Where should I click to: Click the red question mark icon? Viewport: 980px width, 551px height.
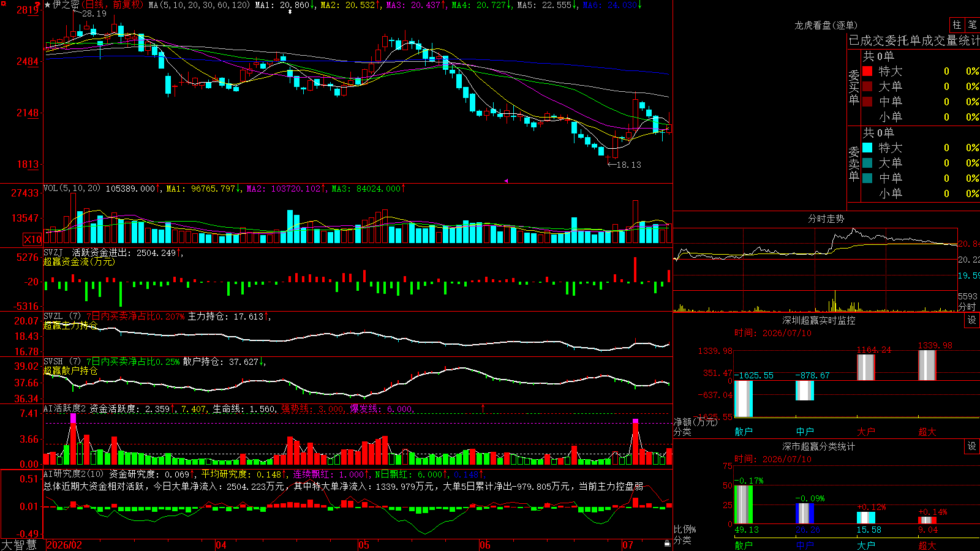[x=38, y=5]
